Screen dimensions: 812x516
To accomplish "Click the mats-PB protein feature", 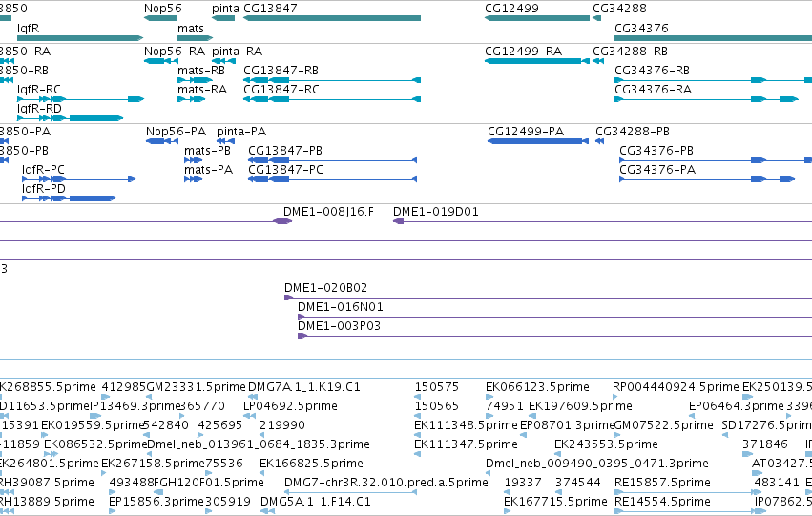I will [193, 160].
